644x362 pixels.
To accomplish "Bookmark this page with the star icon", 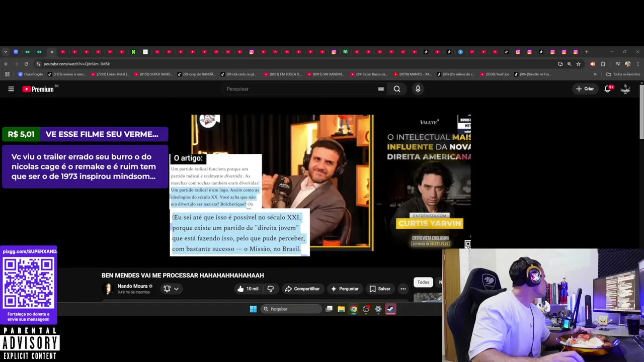I will (x=579, y=64).
